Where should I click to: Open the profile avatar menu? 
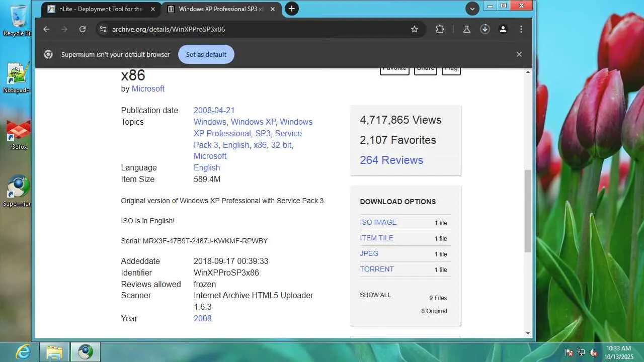pyautogui.click(x=503, y=29)
